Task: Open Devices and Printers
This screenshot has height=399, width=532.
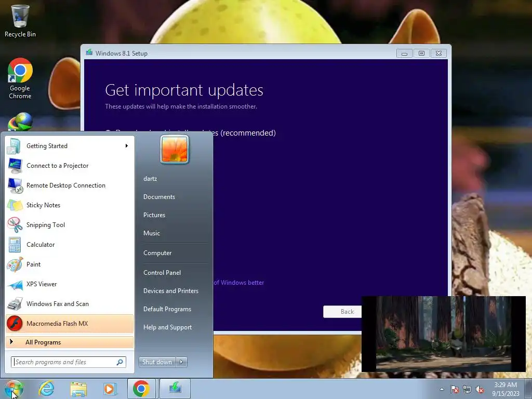Action: (x=170, y=291)
